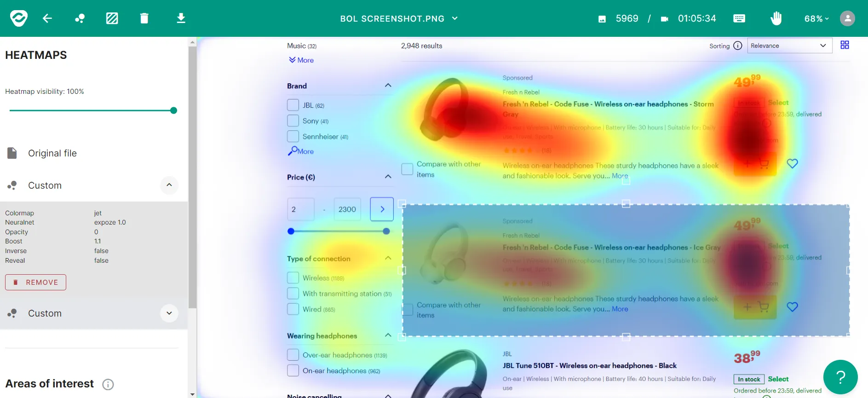
Task: Open the keyboard shortcuts icon
Action: pos(739,18)
